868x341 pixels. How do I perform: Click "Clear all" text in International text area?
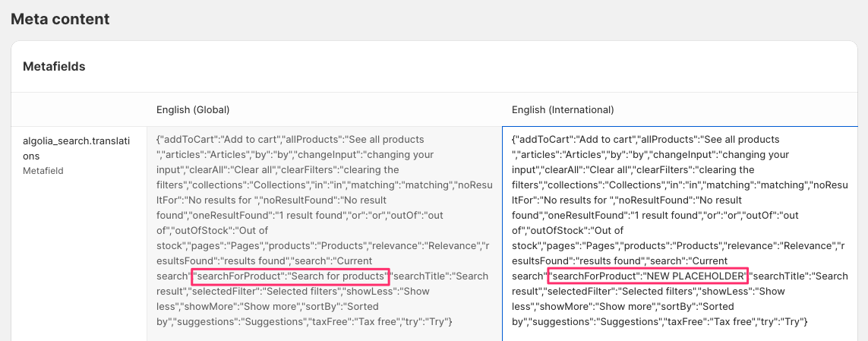(x=608, y=169)
